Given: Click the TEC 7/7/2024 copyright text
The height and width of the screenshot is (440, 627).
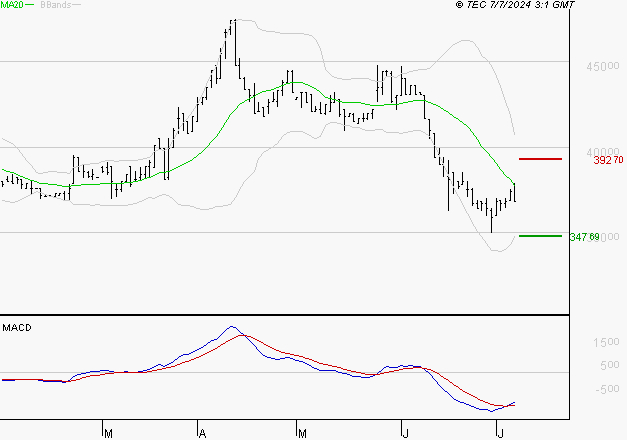Looking at the screenshot, I should pos(515,5).
